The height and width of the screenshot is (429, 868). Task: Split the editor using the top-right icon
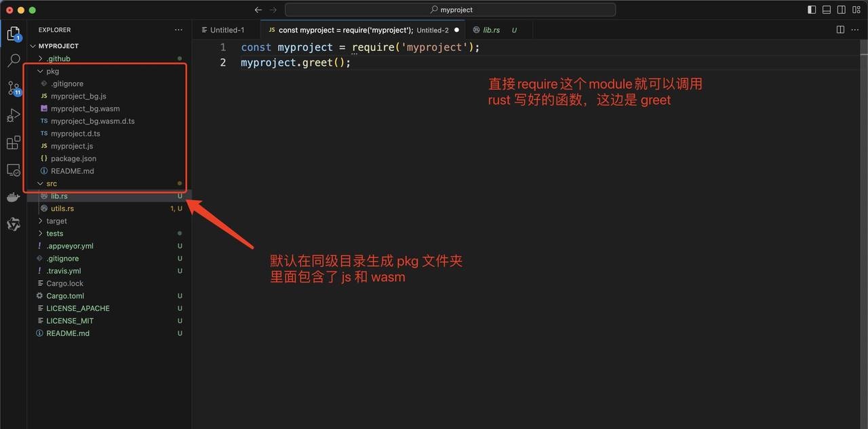coord(840,30)
